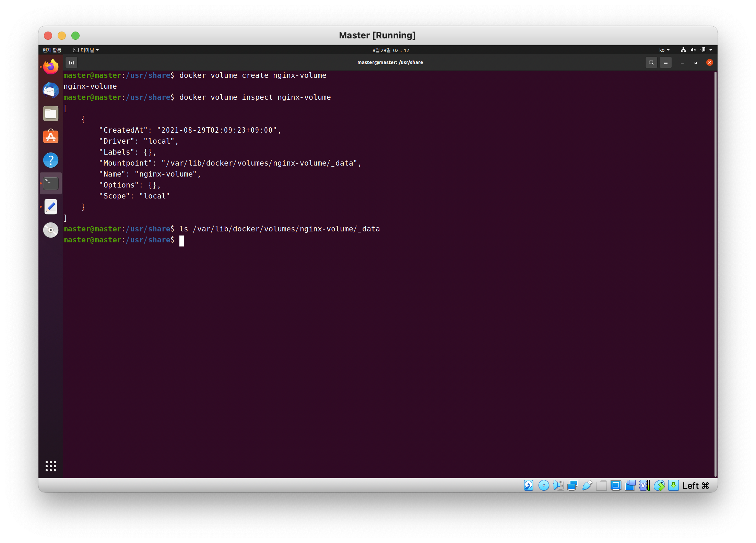
Task: Click the macOS yellow minimize button
Action: 62,36
